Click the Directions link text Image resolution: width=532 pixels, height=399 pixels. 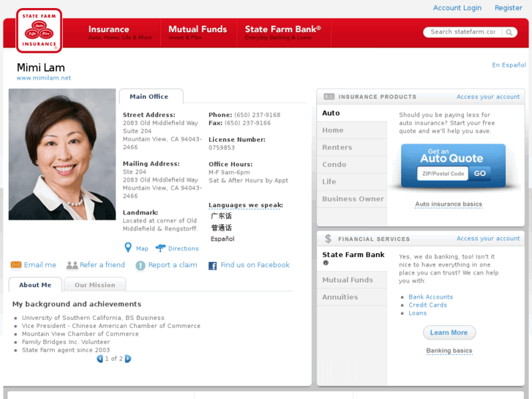coord(184,249)
